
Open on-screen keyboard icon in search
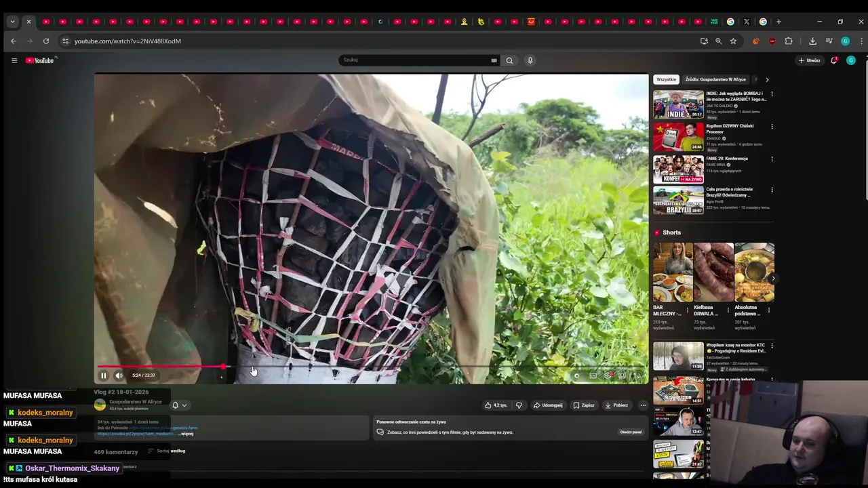pos(494,60)
